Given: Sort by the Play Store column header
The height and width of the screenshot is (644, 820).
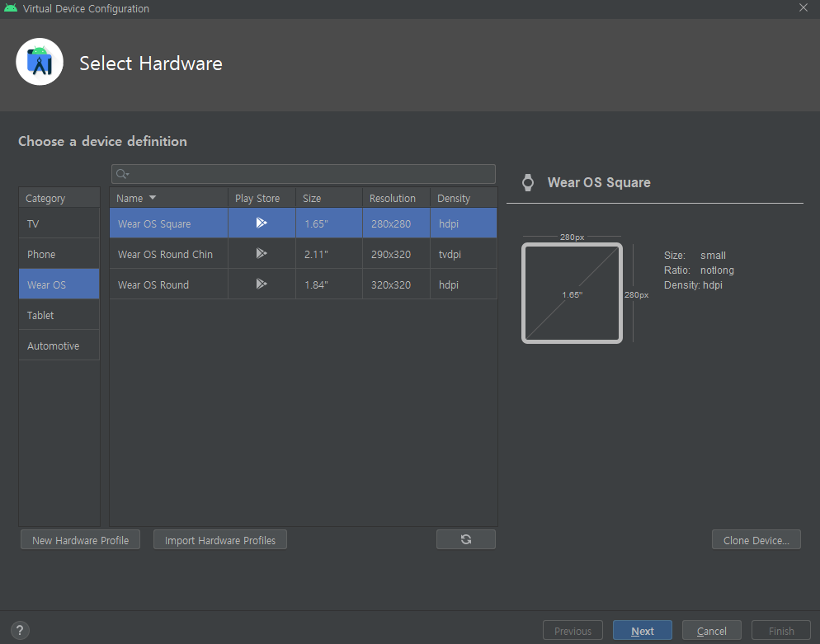Looking at the screenshot, I should (x=262, y=198).
